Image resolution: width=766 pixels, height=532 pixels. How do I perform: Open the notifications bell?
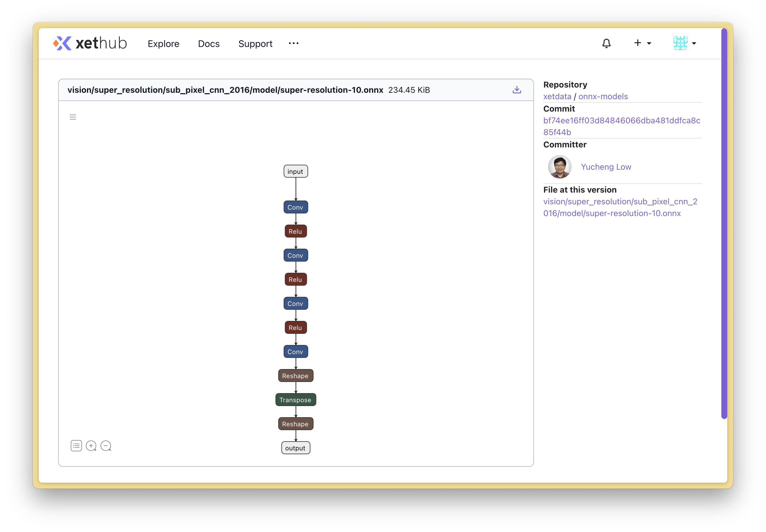pyautogui.click(x=606, y=43)
